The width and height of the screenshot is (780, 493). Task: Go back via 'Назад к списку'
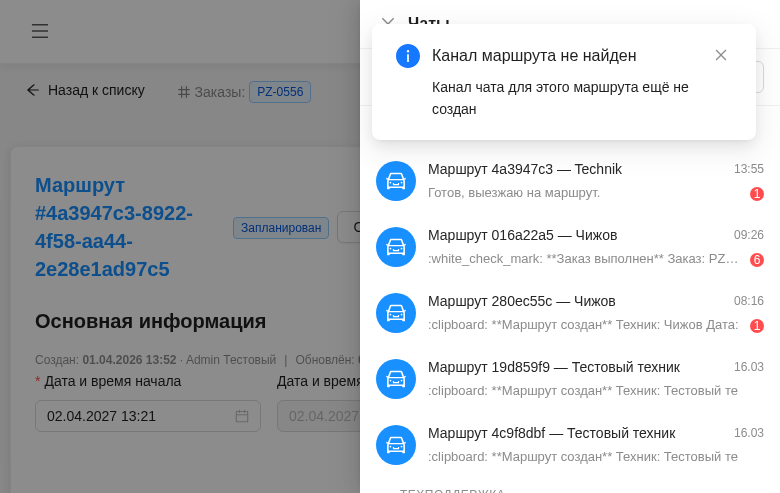pos(86,90)
